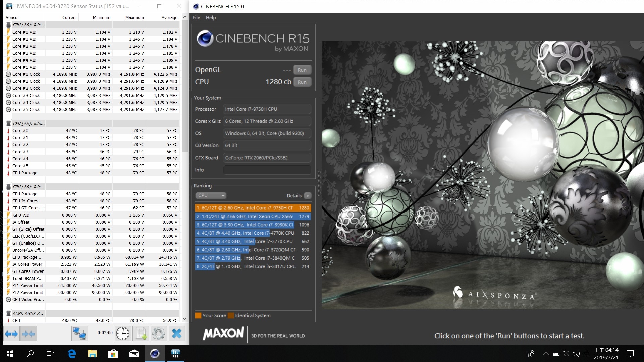Click the collapse columns arrows icon
The height and width of the screenshot is (362, 644).
pyautogui.click(x=28, y=334)
